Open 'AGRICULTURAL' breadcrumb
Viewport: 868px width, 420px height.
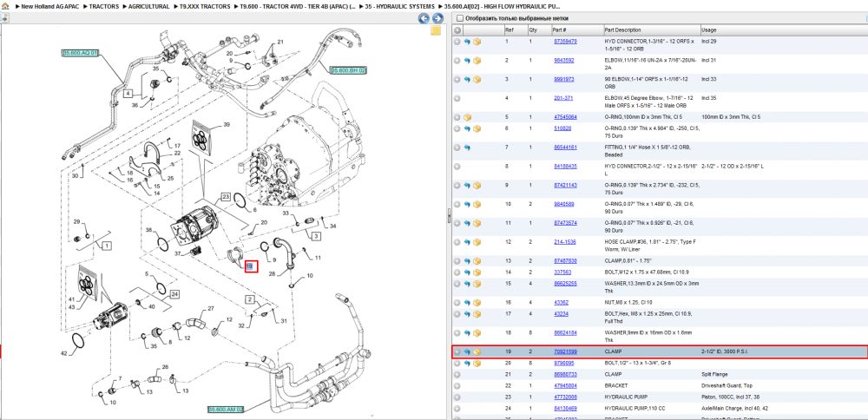(x=149, y=6)
